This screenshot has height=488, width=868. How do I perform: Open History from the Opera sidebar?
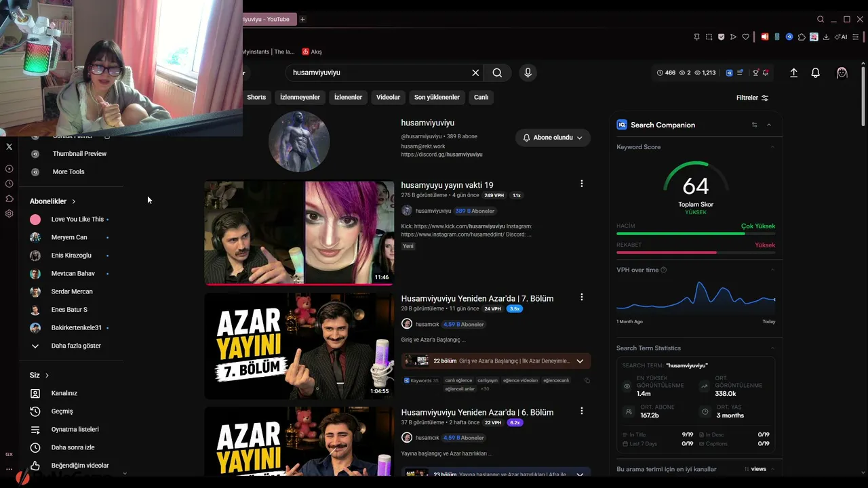9,184
